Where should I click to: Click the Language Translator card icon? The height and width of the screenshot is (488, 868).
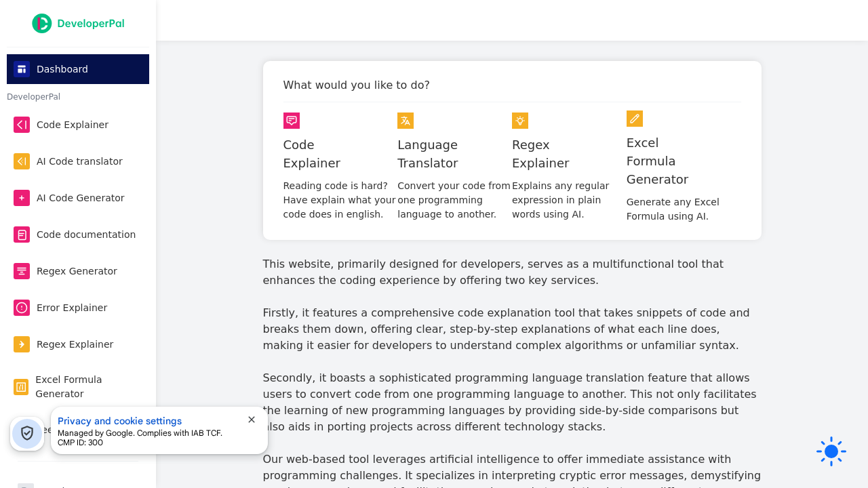point(406,121)
